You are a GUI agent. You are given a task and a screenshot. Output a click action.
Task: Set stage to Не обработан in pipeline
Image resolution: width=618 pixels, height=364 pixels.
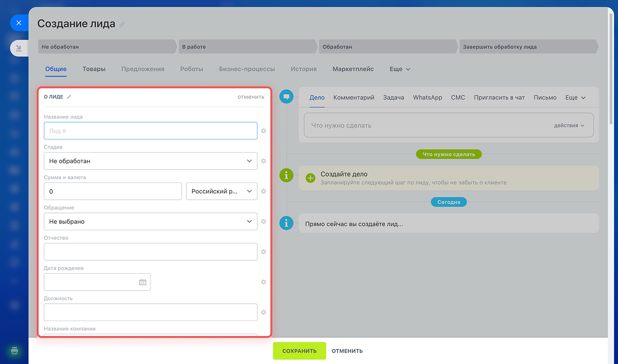click(x=107, y=47)
